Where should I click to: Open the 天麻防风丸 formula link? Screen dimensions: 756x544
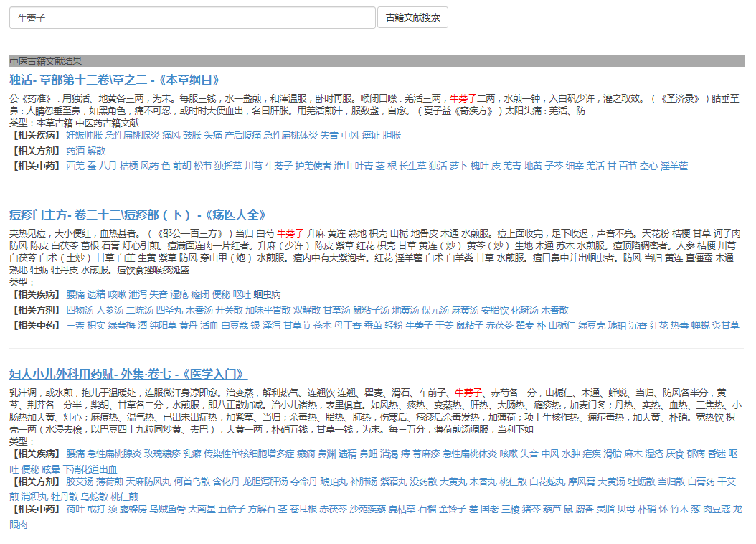(x=148, y=482)
